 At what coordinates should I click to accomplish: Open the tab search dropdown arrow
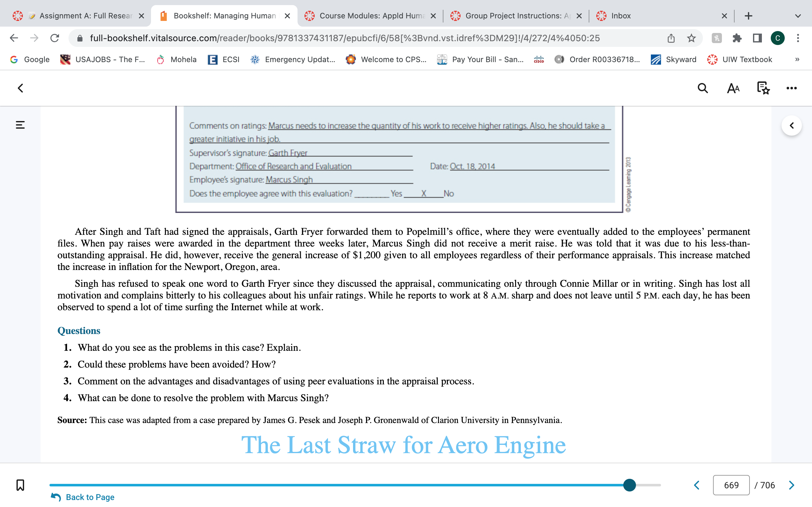point(798,16)
